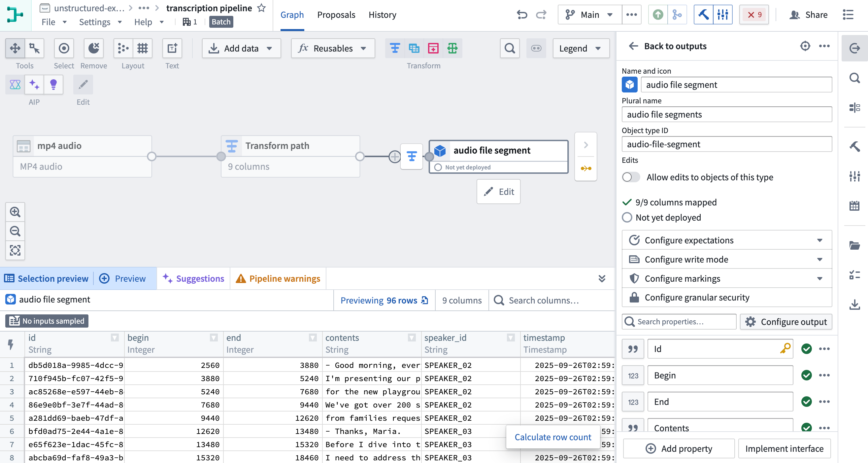868x463 pixels.
Task: Click the zoom in magnifier icon
Action: pyautogui.click(x=15, y=212)
